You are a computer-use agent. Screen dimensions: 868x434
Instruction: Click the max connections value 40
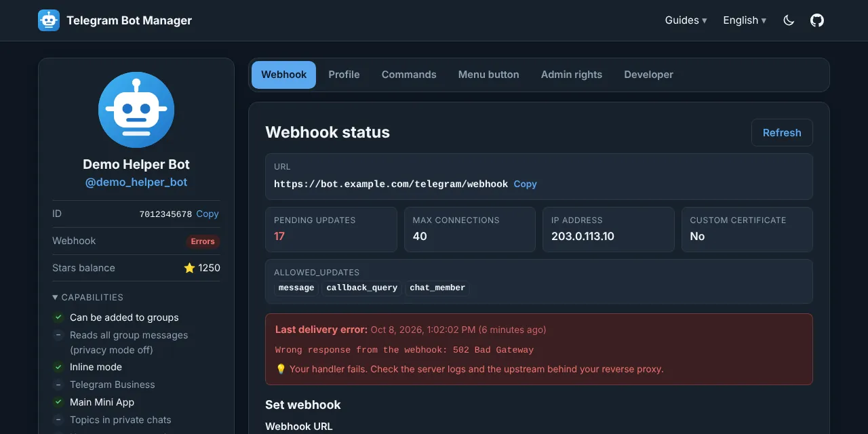[x=420, y=237]
